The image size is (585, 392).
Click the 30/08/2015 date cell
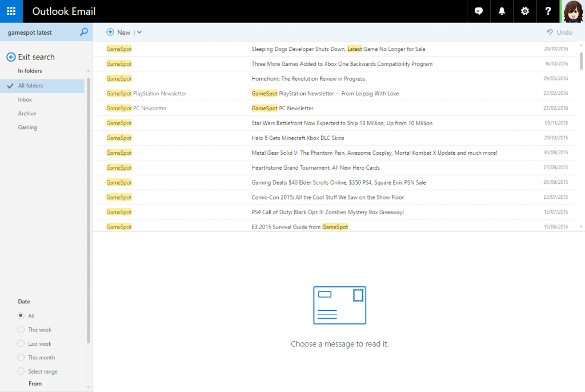(556, 153)
